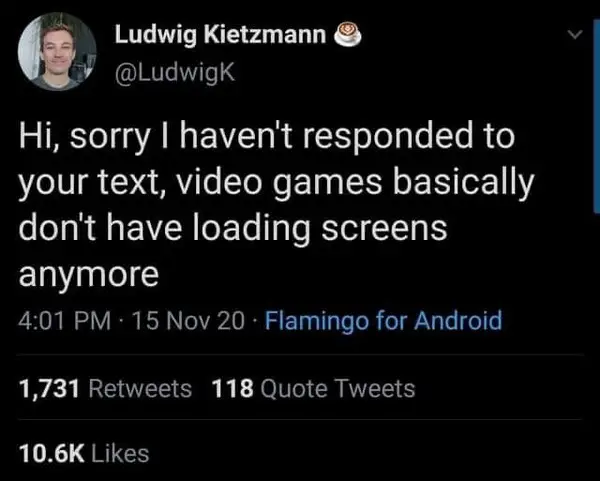This screenshot has width=600, height=481.
Task: Click 'don't have loading screens' text line
Action: [x=233, y=228]
